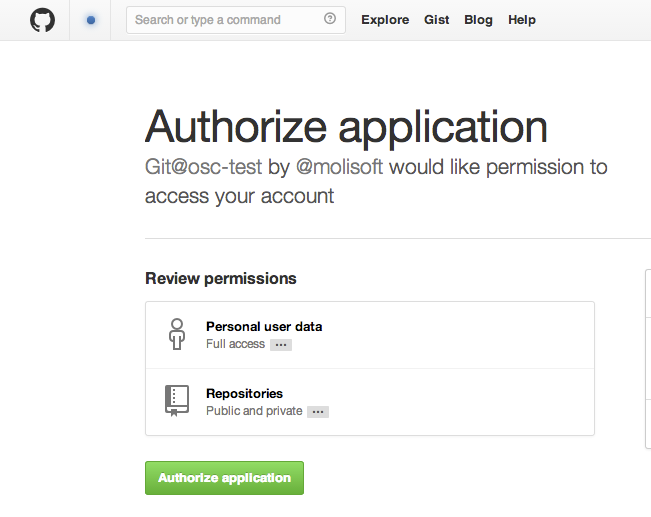The height and width of the screenshot is (517, 651).
Task: Open the blue notifications dot indicator
Action: click(91, 20)
